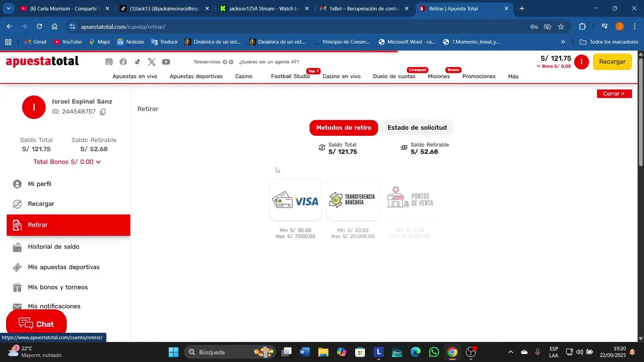Image resolution: width=644 pixels, height=362 pixels.
Task: Open new Chrome tab plus button
Action: [x=522, y=9]
